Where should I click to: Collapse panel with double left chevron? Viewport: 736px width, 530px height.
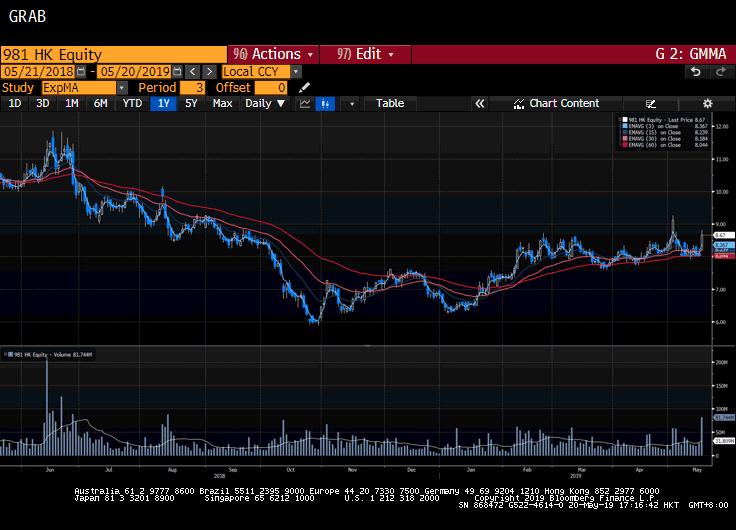479,103
